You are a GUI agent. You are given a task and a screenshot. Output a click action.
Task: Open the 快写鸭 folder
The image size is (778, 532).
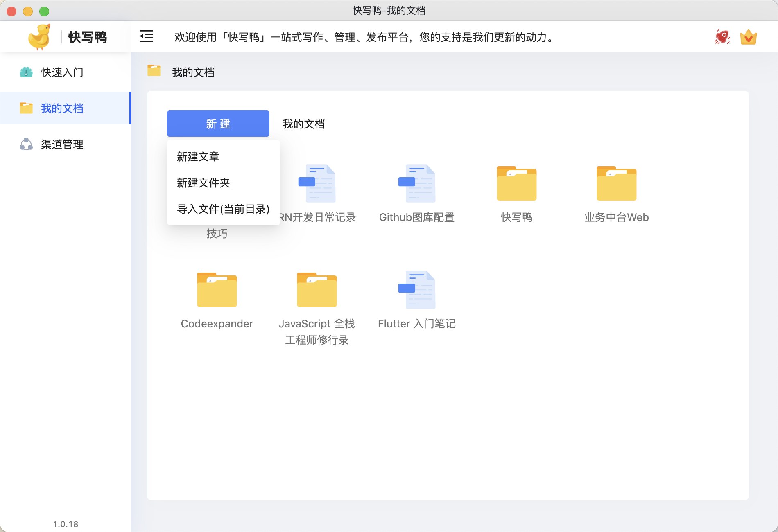(x=516, y=183)
